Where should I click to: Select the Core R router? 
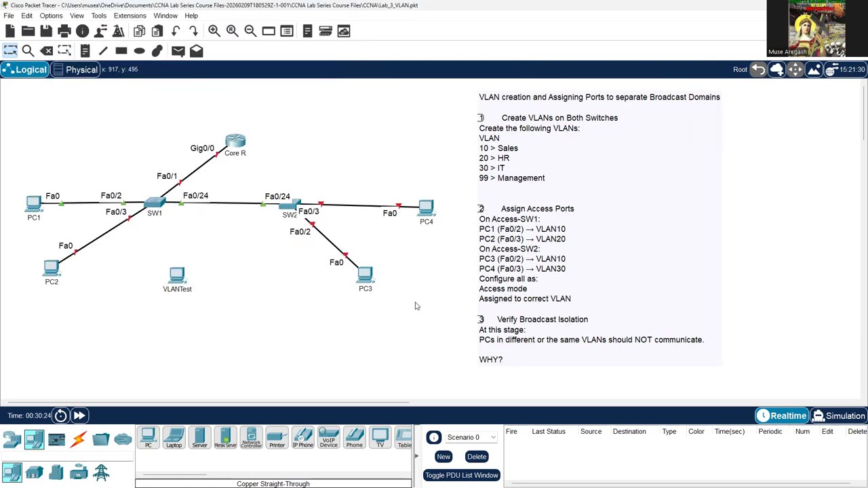click(x=235, y=142)
